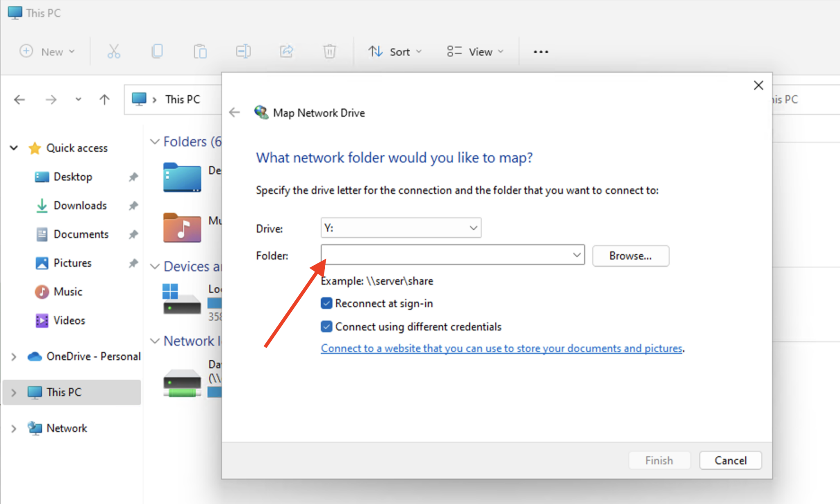Click the Rename icon in toolbar
Image resolution: width=840 pixels, height=504 pixels.
[x=243, y=52]
